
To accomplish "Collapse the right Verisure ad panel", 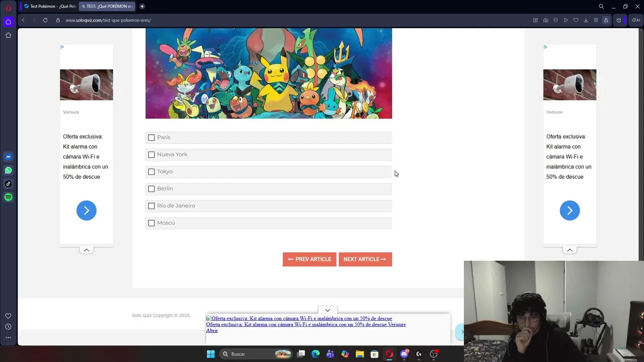I will pyautogui.click(x=570, y=250).
